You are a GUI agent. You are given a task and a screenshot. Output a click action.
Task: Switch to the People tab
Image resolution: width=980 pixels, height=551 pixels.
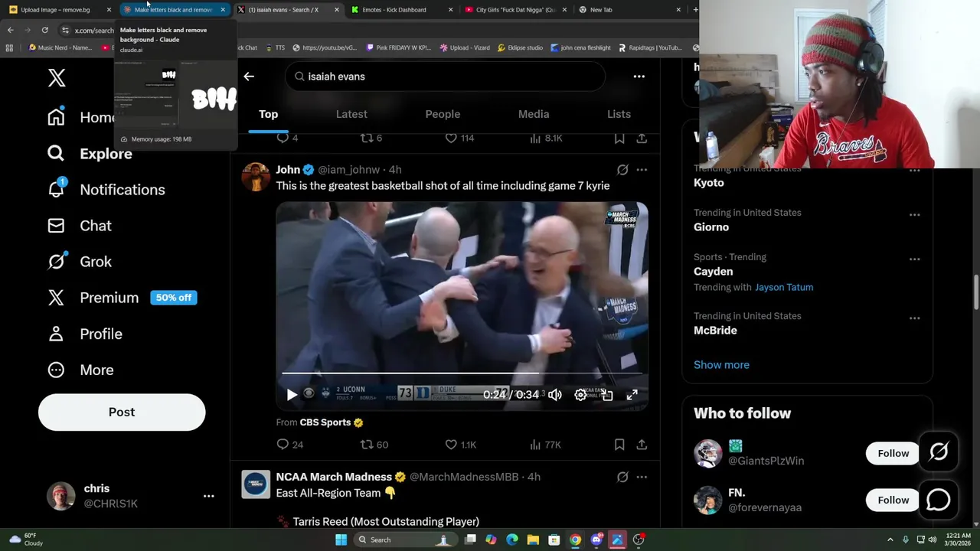pos(443,114)
